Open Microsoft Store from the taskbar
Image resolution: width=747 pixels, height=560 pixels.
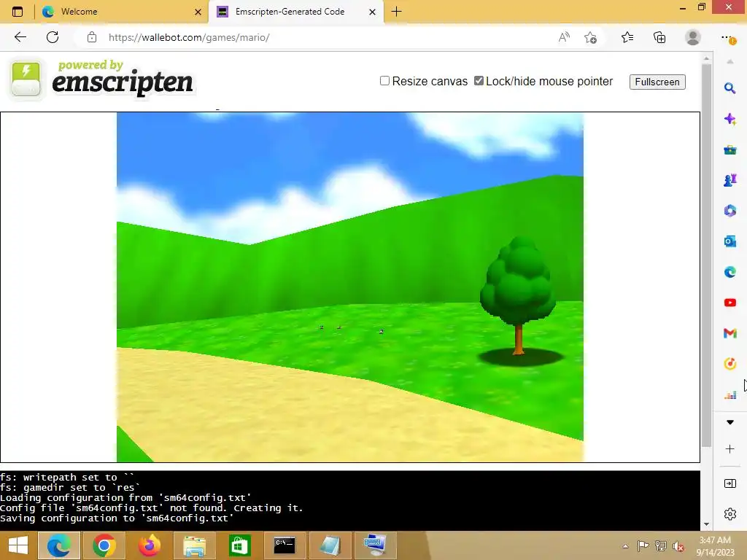coord(239,545)
